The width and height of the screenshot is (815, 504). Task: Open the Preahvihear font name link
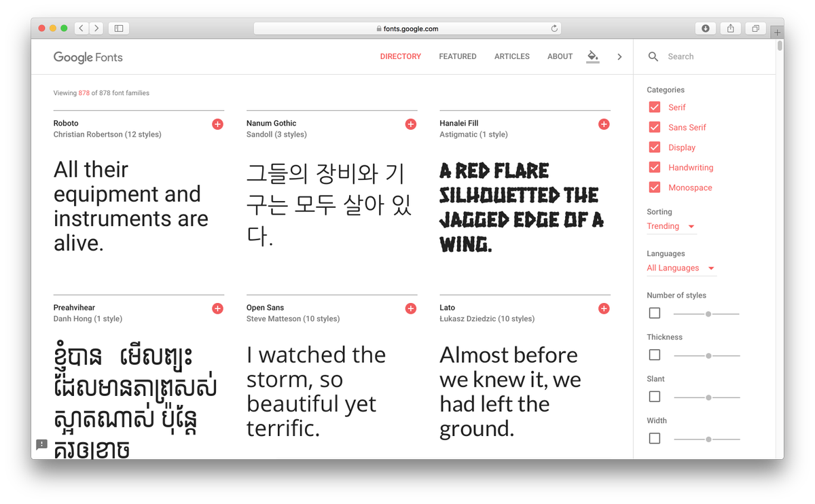(x=75, y=308)
